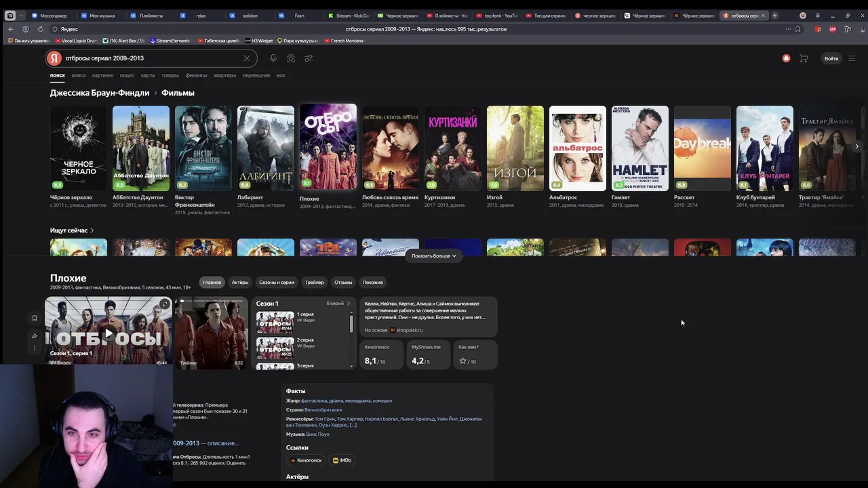
Task: Click the voice search microphone icon
Action: coord(273,58)
